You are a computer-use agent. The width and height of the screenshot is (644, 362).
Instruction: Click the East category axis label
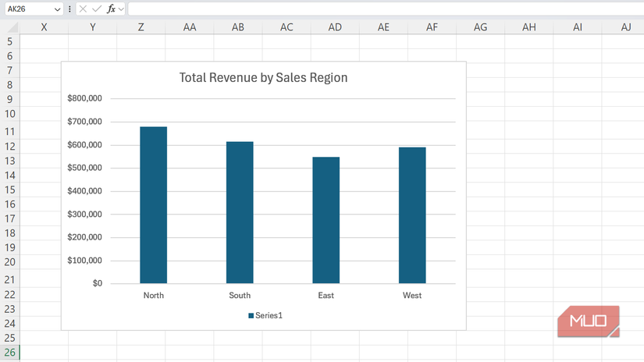326,296
